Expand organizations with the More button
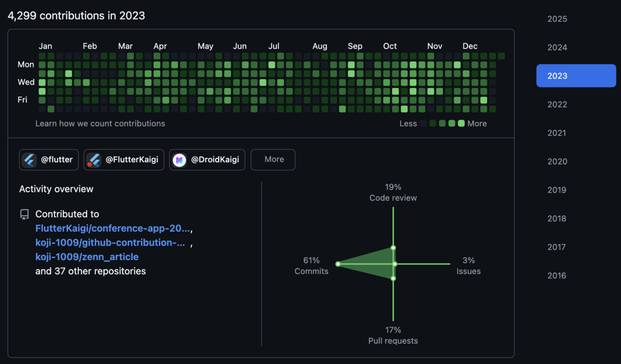The image size is (621, 364). pyautogui.click(x=273, y=160)
